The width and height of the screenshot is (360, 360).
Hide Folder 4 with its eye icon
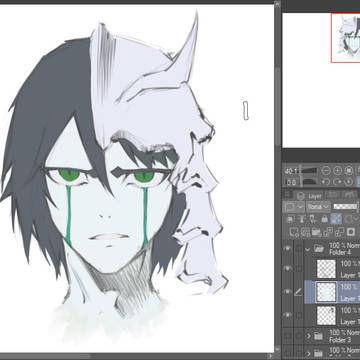[x=287, y=248]
